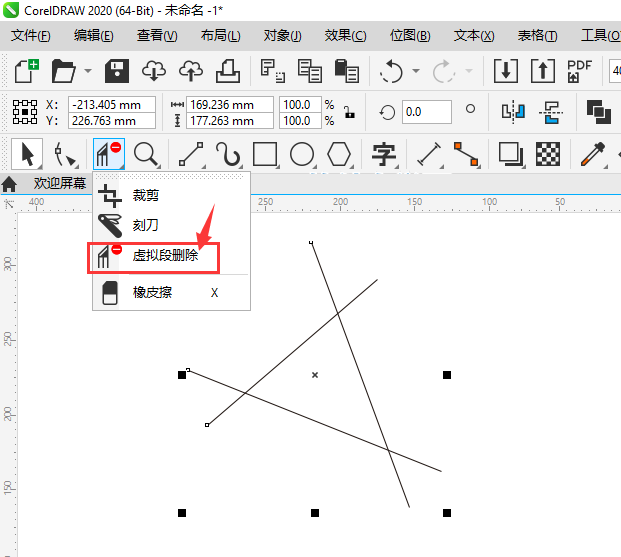Edit the horizontal scale percentage
Image resolution: width=621 pixels, height=557 pixels.
[300, 105]
